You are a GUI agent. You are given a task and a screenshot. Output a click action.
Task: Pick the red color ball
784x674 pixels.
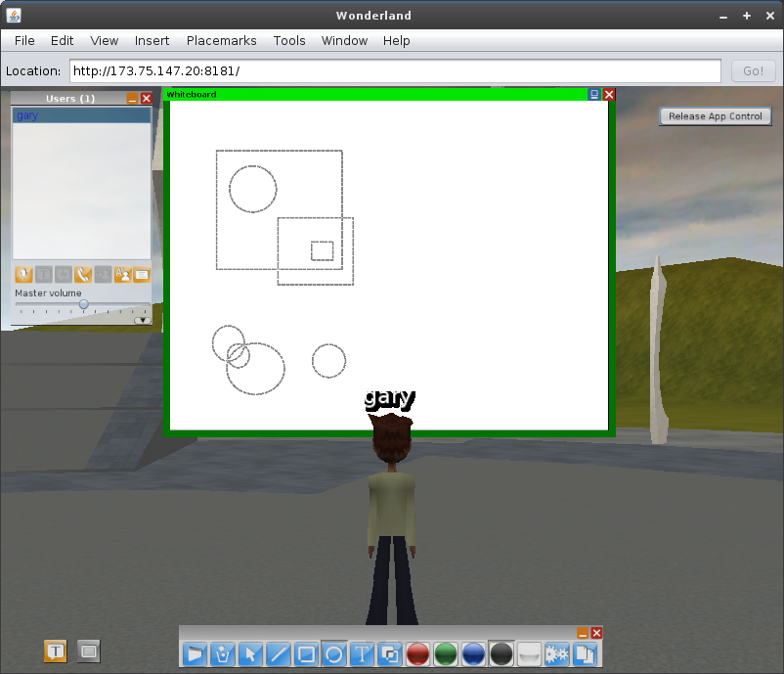pos(418,653)
